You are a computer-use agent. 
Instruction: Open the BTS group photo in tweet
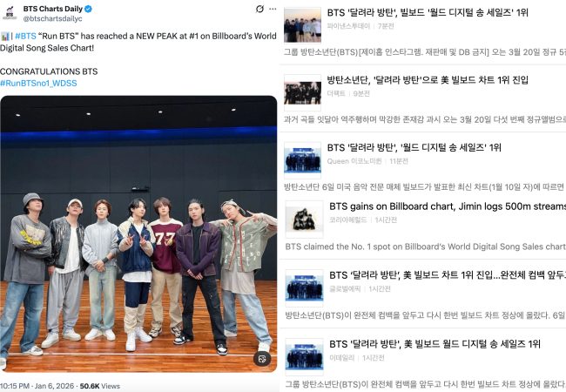(x=138, y=234)
